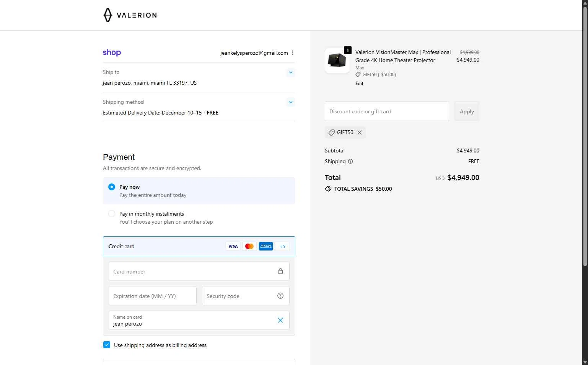Click the email jeankelysperozo@gmail.com
Screen dimensions: 588x365
tap(254, 53)
